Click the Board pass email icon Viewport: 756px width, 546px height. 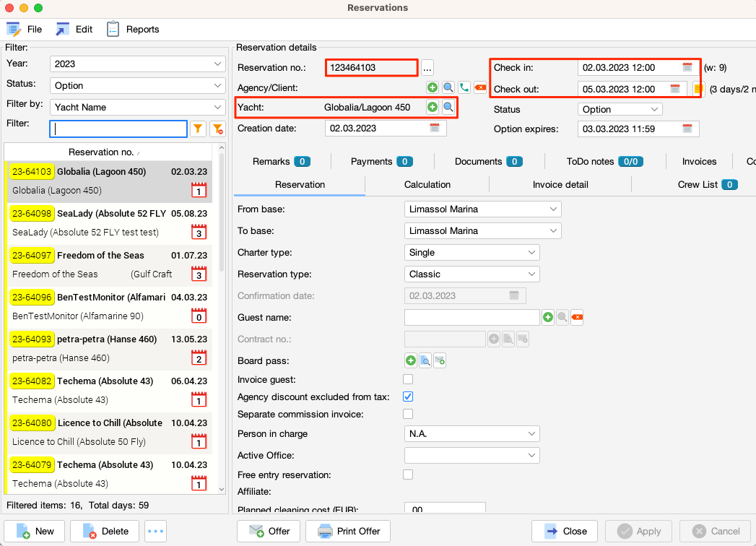(x=440, y=360)
